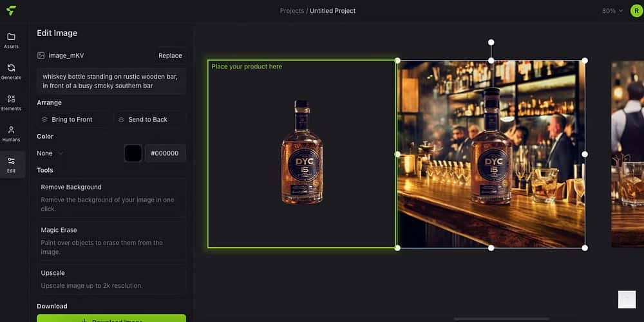Select the Remove Background tool
This screenshot has height=322, width=644.
coord(111,198)
